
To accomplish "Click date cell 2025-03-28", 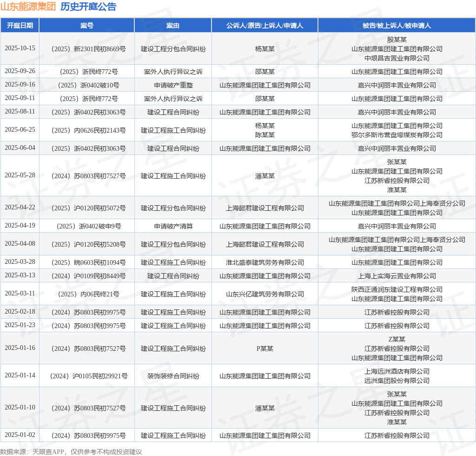I will pyautogui.click(x=20, y=262).
